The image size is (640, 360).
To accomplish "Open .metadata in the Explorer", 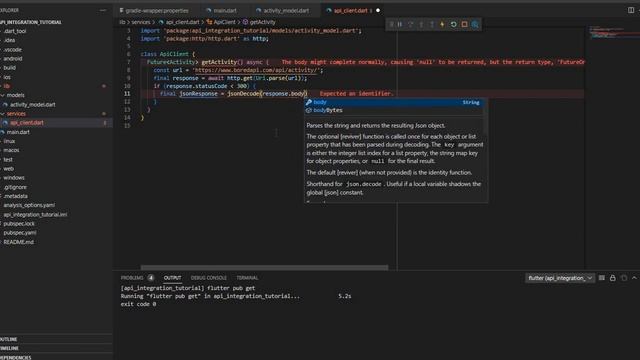I will coord(16,196).
